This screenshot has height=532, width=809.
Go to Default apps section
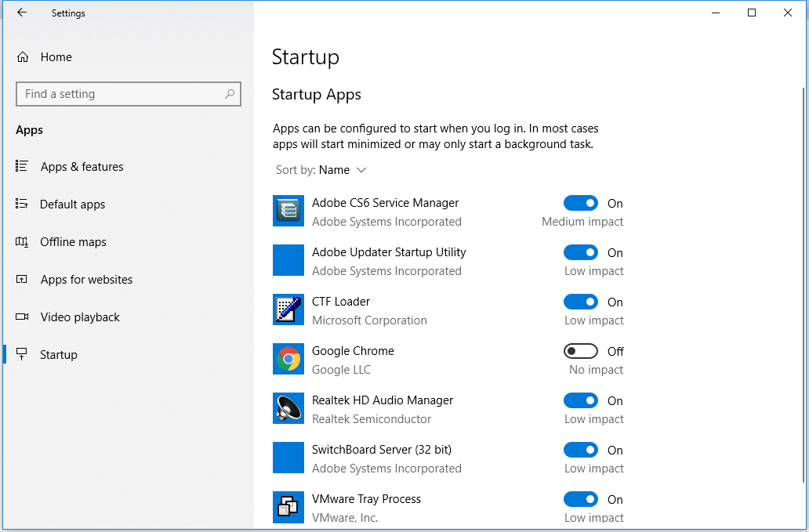click(x=72, y=204)
